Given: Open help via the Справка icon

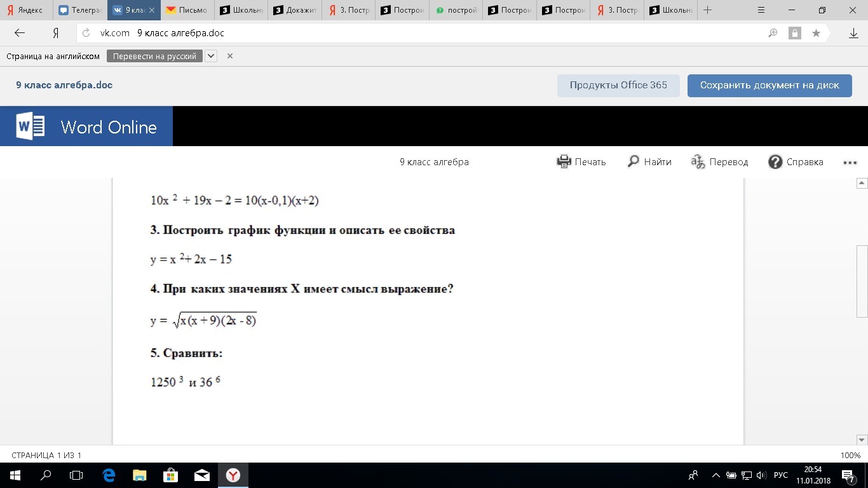Looking at the screenshot, I should 775,161.
